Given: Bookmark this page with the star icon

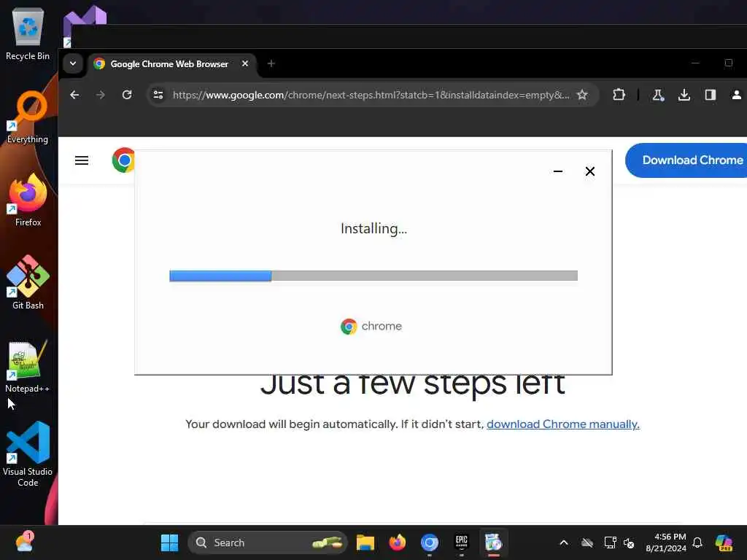Looking at the screenshot, I should tap(582, 95).
